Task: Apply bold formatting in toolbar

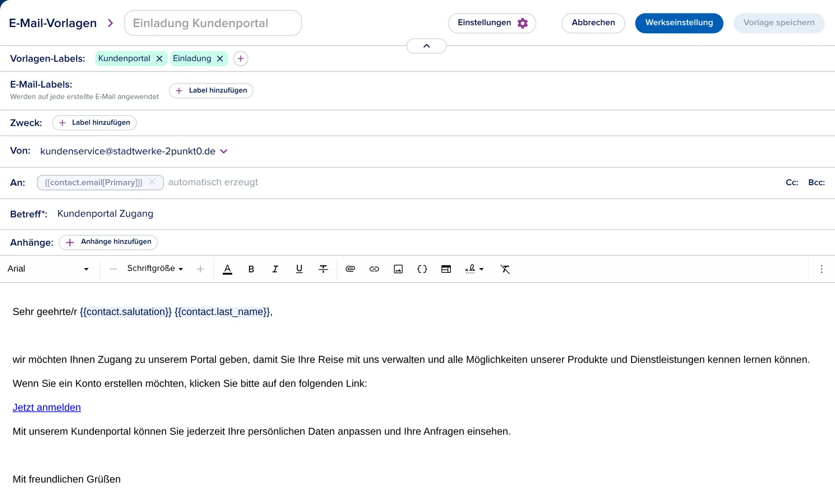Action: click(x=251, y=269)
